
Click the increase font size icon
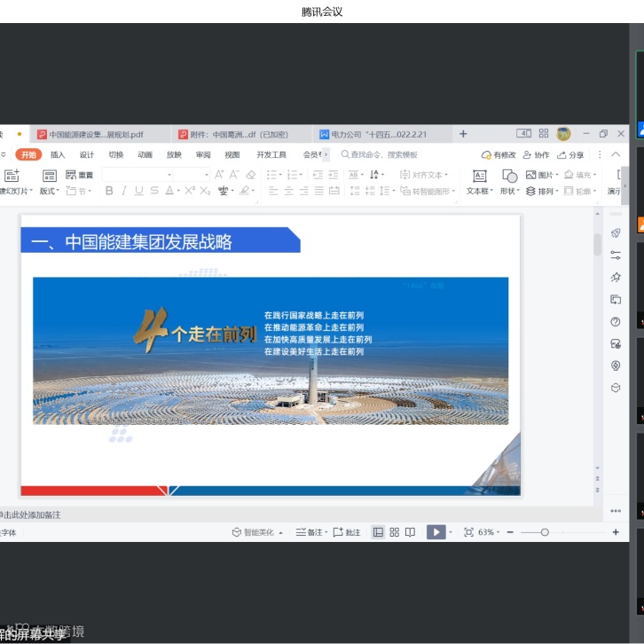point(219,175)
